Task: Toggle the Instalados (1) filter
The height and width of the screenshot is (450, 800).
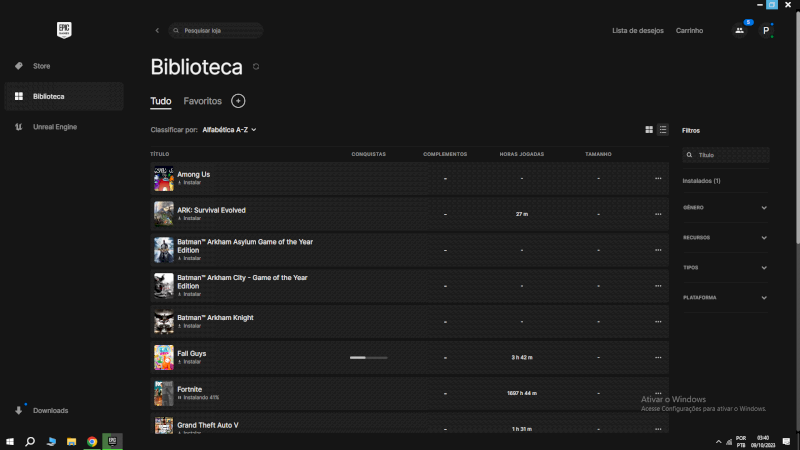Action: point(701,181)
